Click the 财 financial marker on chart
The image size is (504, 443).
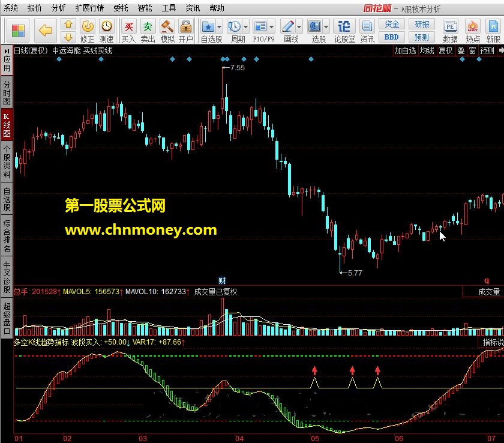[x=222, y=280]
